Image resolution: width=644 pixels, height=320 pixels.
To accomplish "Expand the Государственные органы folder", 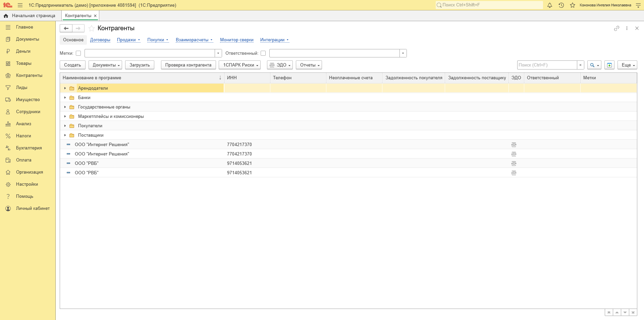I will [65, 107].
